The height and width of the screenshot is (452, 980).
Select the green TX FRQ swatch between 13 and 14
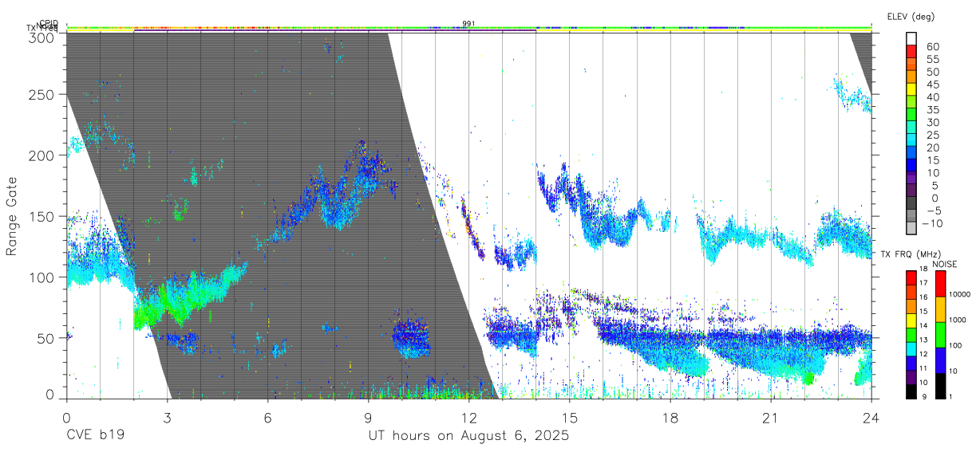[911, 335]
